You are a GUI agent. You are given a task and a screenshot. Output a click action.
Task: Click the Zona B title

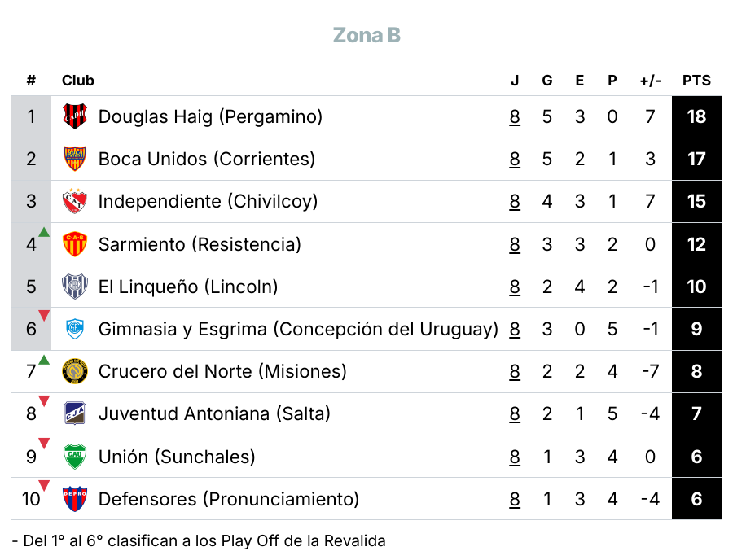[366, 36]
